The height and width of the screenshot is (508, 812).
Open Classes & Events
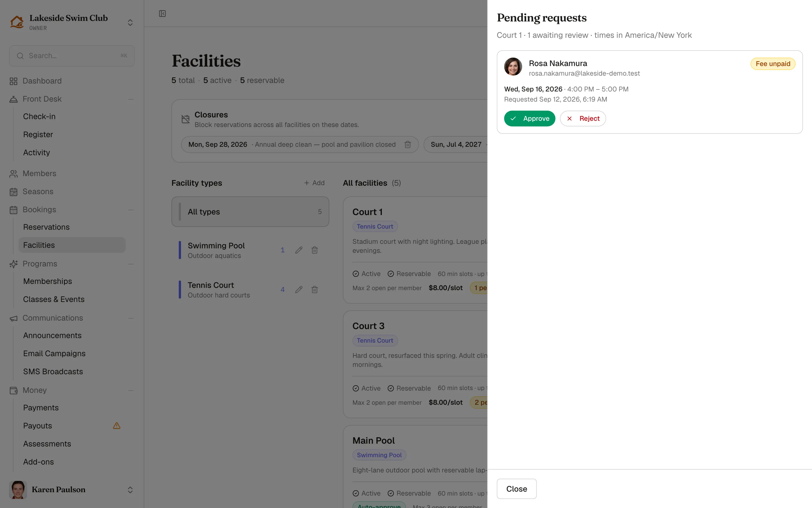54,299
